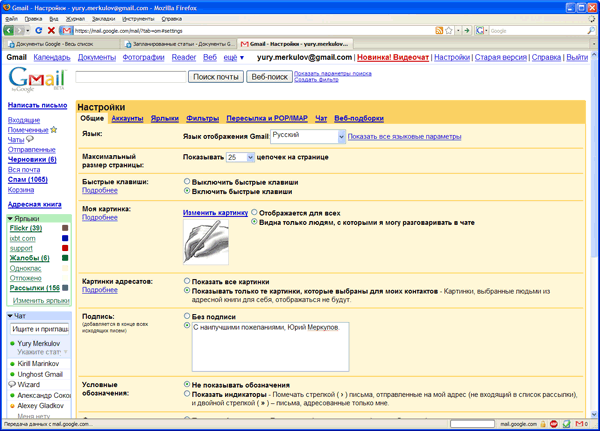The height and width of the screenshot is (431, 600).
Task: Open the address bar history dropdown arrow
Action: tap(458, 31)
